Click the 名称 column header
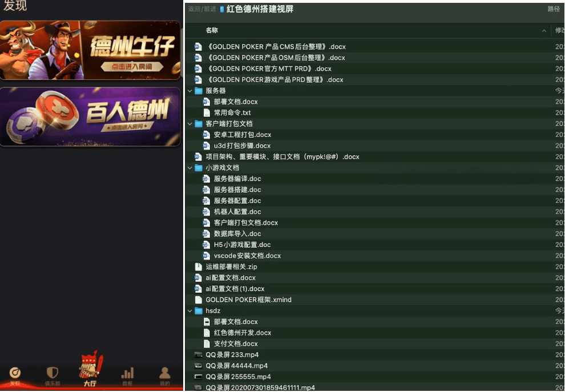 point(212,31)
